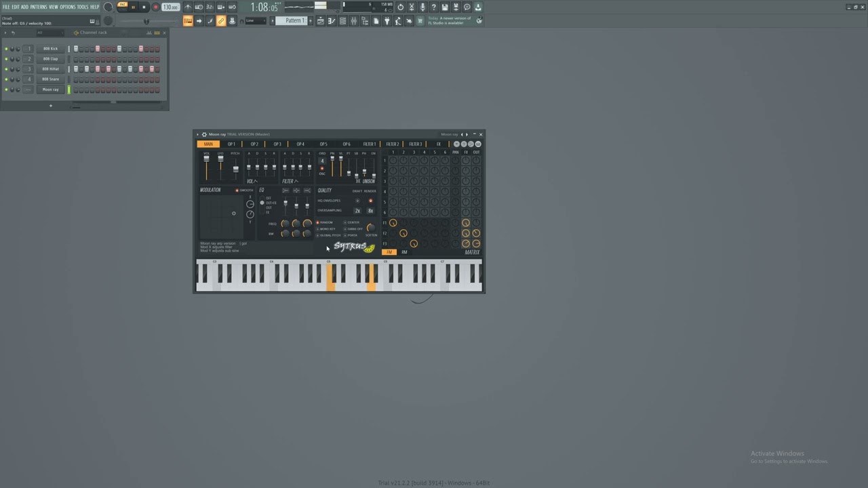Click the Sytrus lemon logo
This screenshot has width=868, height=488.
point(370,248)
